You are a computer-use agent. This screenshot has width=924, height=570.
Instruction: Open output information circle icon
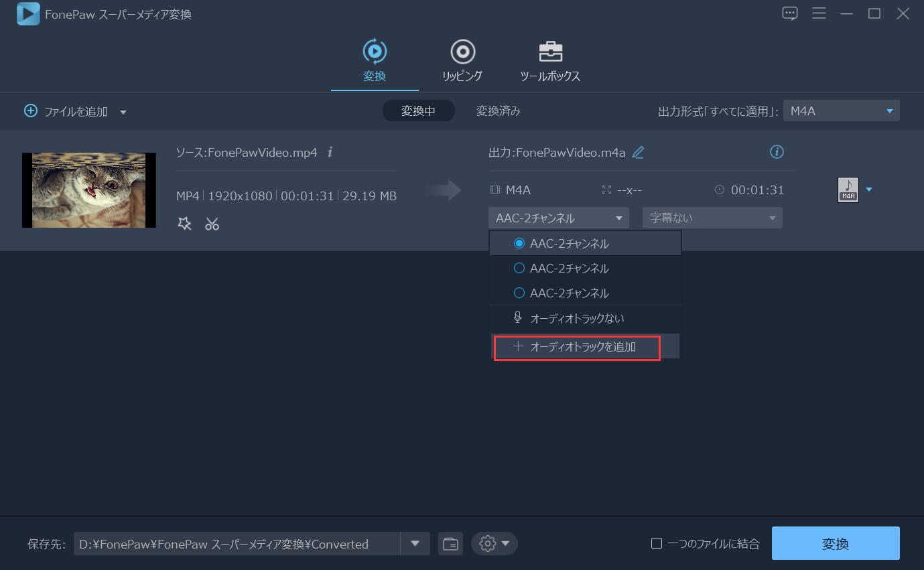pos(777,151)
